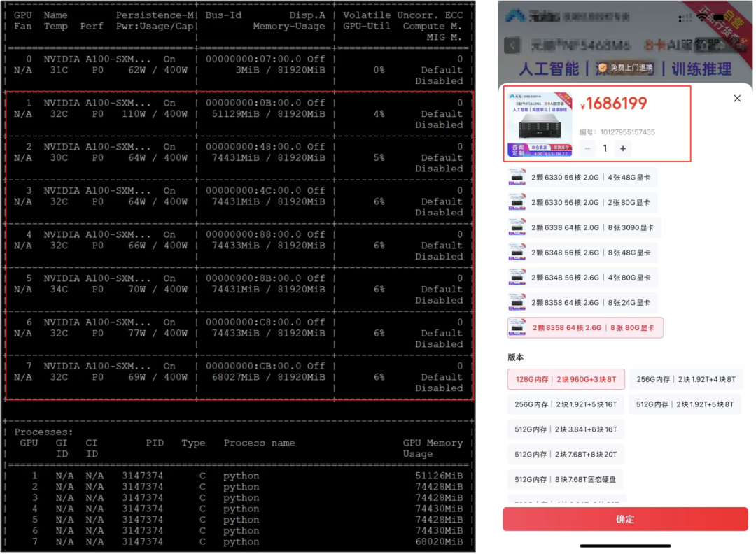Image resolution: width=756 pixels, height=554 pixels.
Task: Click process memory 68020MiB for GPU 7
Action: click(x=439, y=542)
